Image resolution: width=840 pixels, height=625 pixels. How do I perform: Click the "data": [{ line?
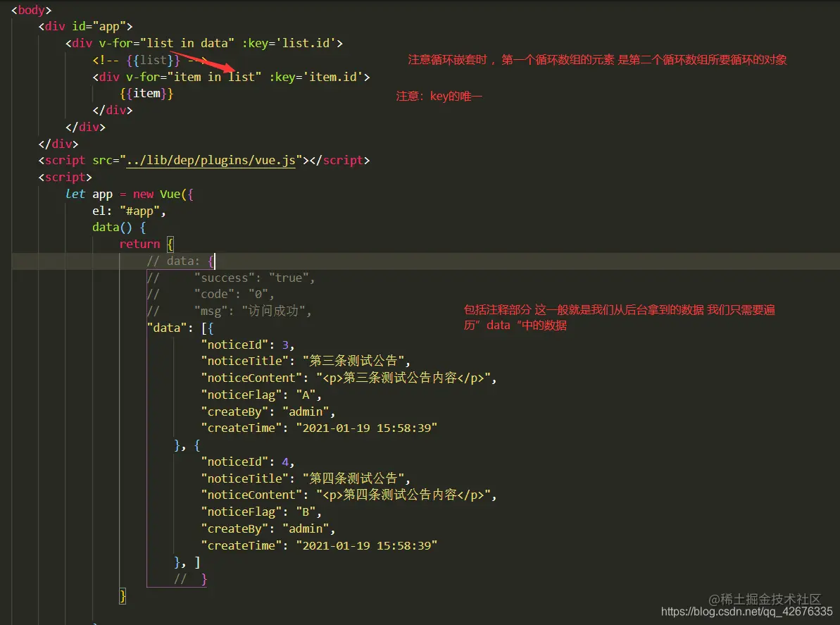pos(180,328)
